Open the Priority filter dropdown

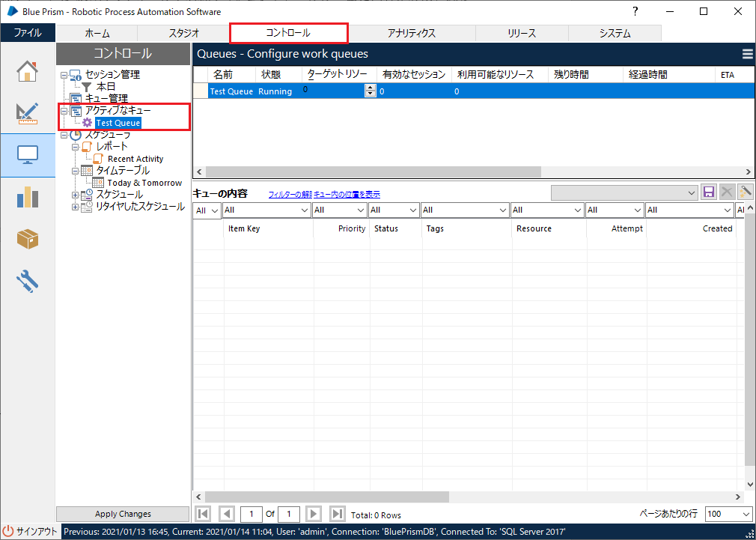[x=339, y=210]
